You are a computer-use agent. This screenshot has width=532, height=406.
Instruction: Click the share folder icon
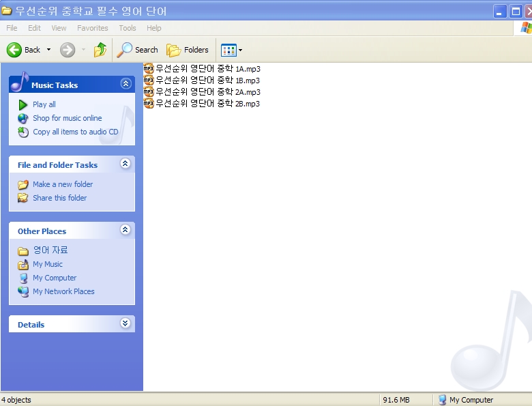23,198
